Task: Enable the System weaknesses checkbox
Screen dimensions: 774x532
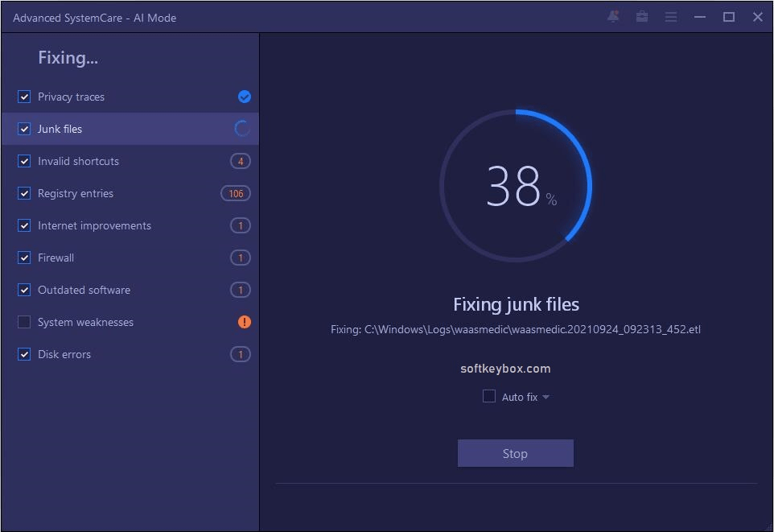Action: [24, 322]
